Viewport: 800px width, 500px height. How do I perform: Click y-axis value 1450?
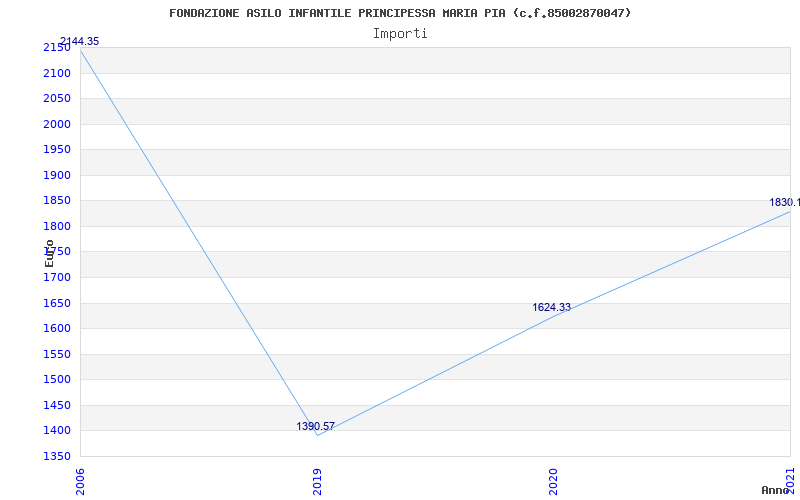(57, 406)
